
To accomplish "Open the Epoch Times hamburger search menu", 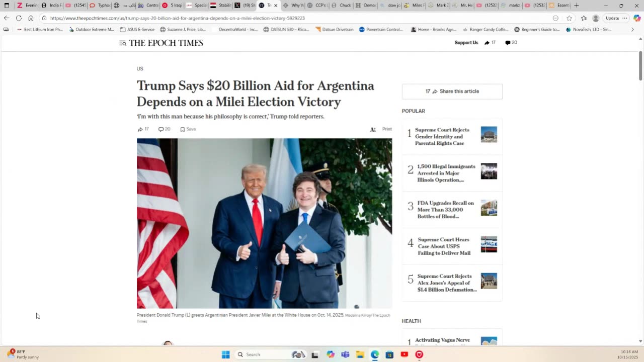I will [x=122, y=43].
